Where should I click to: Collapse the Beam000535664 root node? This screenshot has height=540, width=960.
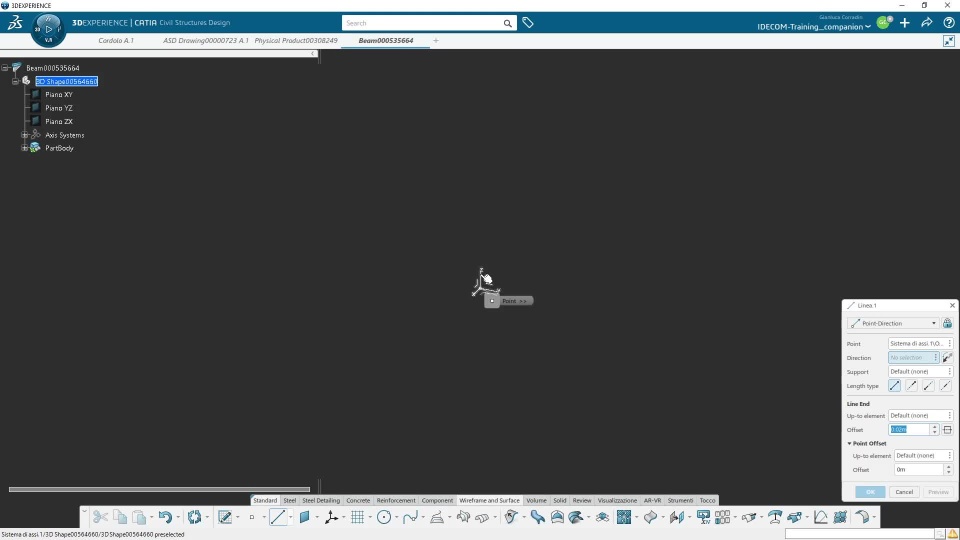5,68
